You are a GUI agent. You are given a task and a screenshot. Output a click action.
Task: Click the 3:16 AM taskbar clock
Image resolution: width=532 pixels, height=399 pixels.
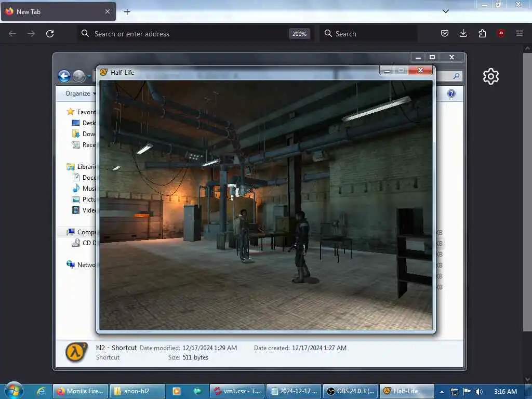point(506,392)
